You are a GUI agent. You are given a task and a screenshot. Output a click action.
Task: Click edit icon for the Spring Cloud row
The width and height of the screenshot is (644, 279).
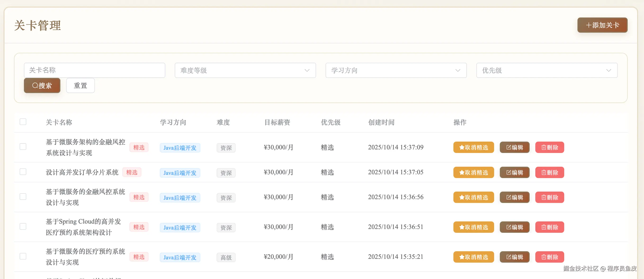(x=509, y=227)
